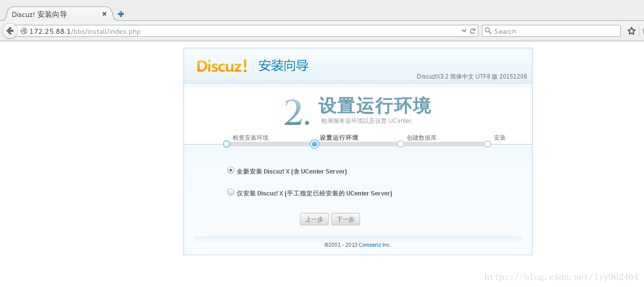644x287 pixels.
Task: Select 全新安装 Discuz! X radio button
Action: click(231, 170)
